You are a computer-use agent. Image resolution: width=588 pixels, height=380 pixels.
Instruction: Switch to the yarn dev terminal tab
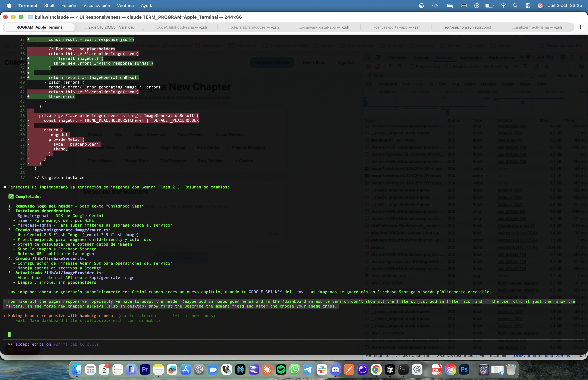click(x=110, y=27)
